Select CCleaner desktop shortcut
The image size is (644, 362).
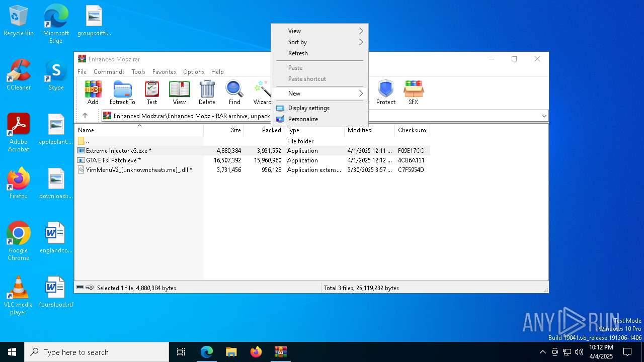click(x=19, y=75)
